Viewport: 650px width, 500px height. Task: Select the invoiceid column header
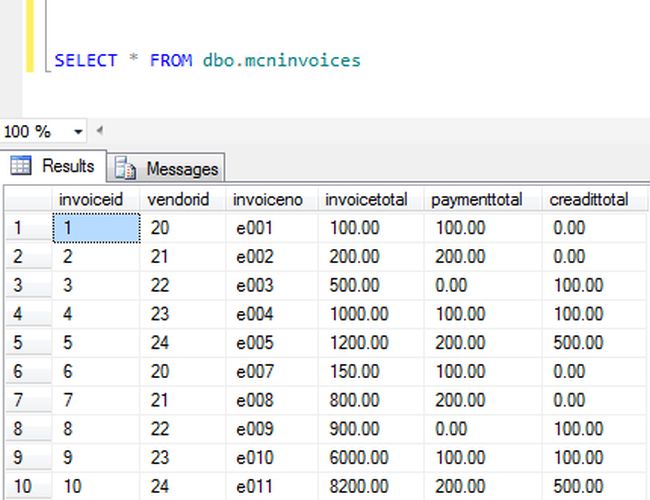click(x=91, y=199)
